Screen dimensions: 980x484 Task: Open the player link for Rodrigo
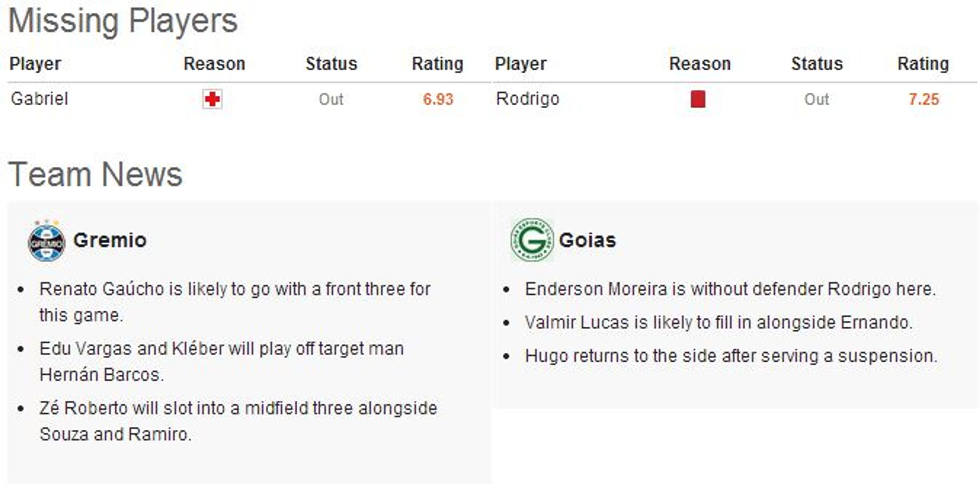tap(528, 99)
